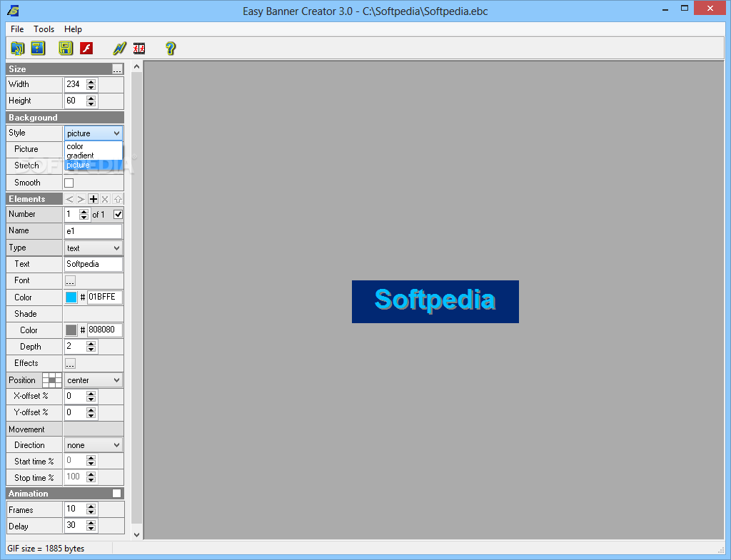The width and height of the screenshot is (731, 560).
Task: Click the Delay value field
Action: pyautogui.click(x=75, y=526)
